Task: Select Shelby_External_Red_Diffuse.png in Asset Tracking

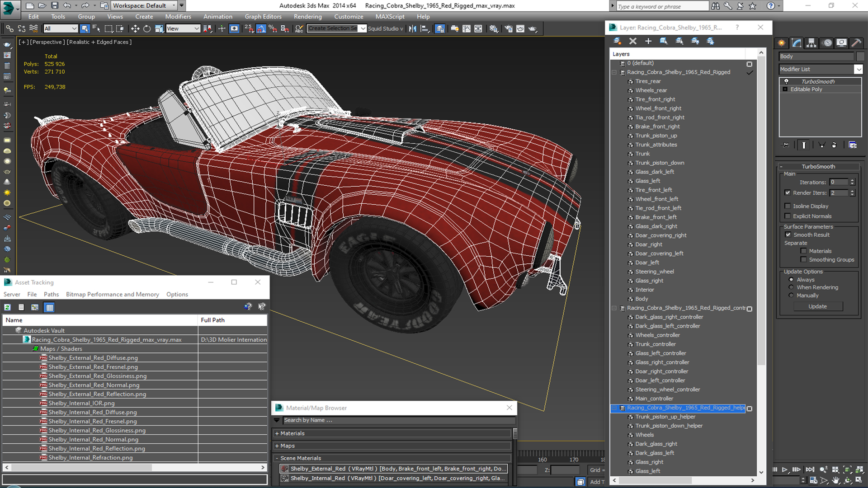Action: point(93,358)
